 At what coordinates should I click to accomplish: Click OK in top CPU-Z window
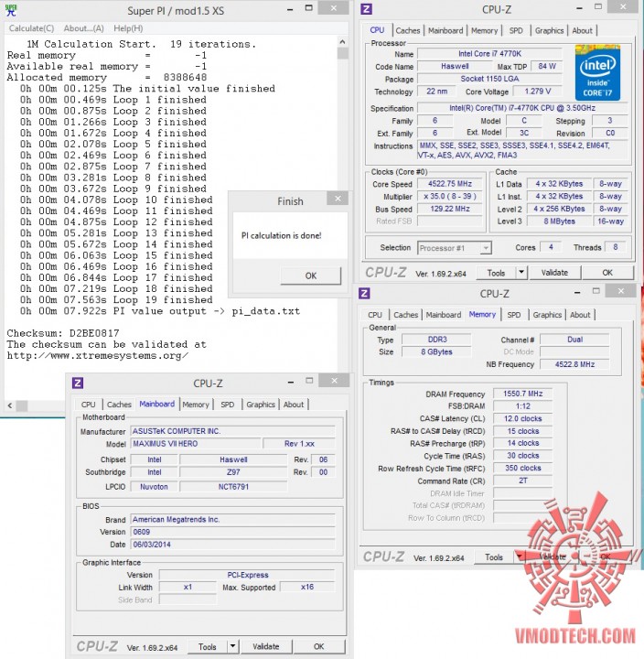(607, 273)
